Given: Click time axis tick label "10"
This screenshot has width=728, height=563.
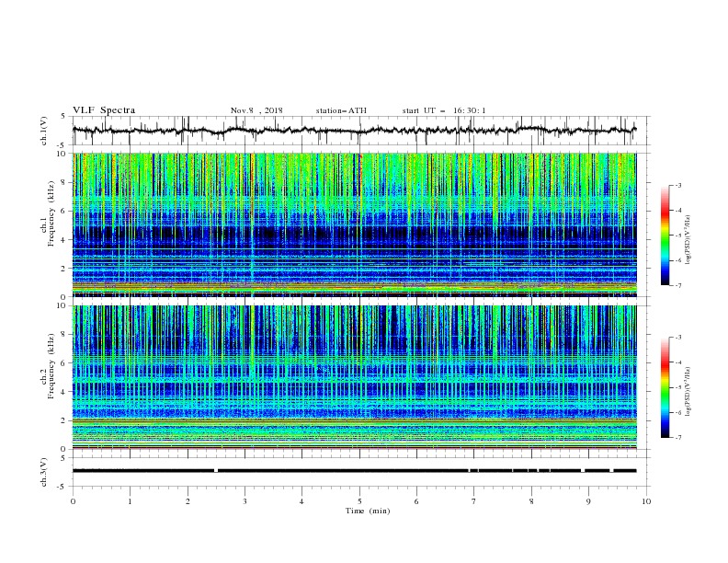Looking at the screenshot, I should 646,501.
